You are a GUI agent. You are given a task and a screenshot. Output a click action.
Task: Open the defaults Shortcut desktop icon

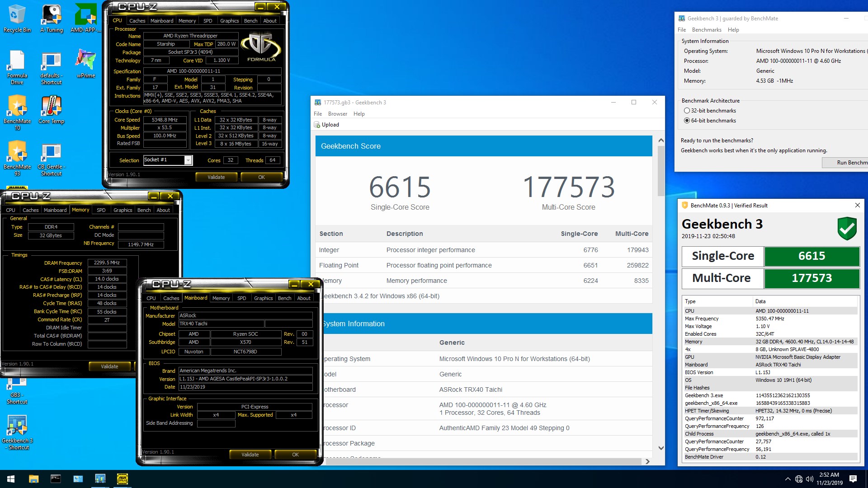coord(52,68)
